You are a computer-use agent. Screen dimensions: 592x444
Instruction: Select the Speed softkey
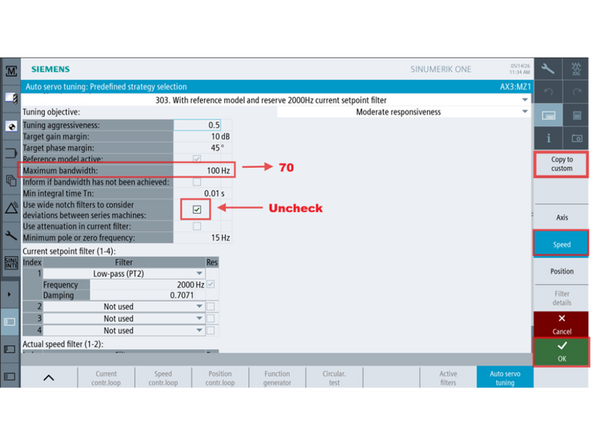pos(561,244)
